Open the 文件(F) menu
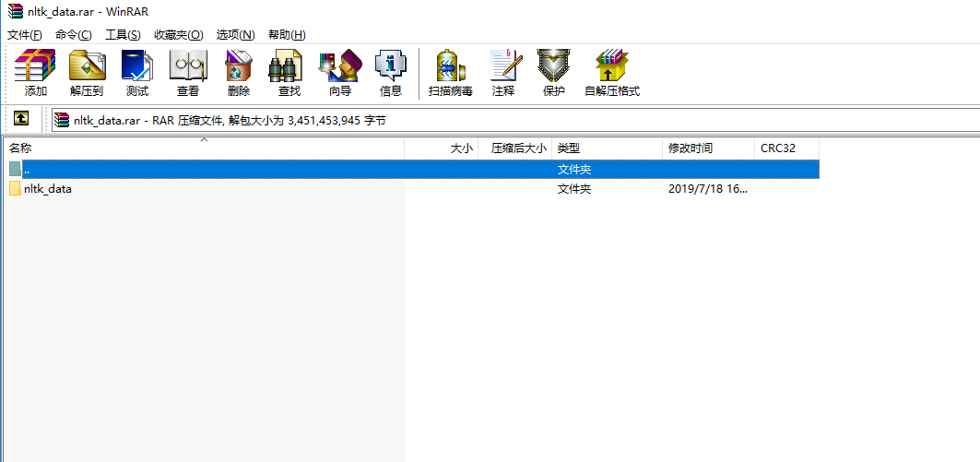 (24, 34)
